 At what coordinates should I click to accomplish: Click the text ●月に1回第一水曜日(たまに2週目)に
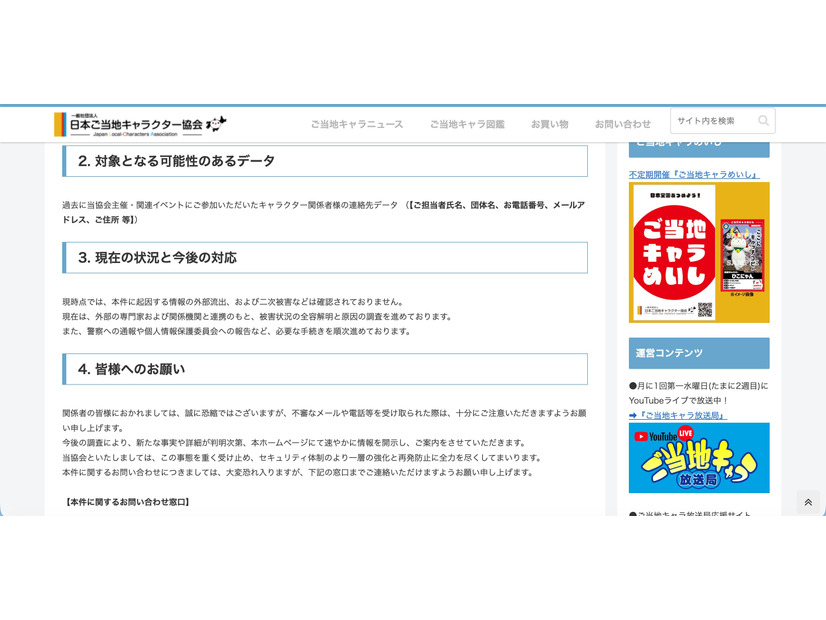699,386
